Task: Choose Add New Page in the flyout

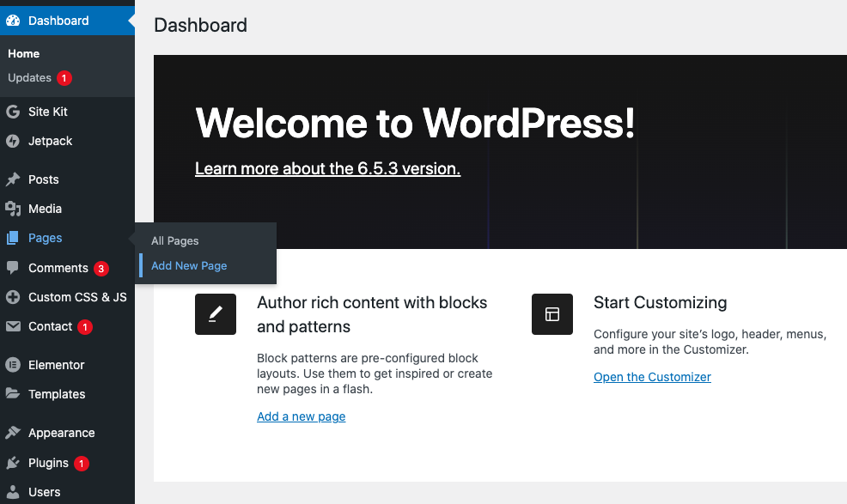Action: pos(189,266)
